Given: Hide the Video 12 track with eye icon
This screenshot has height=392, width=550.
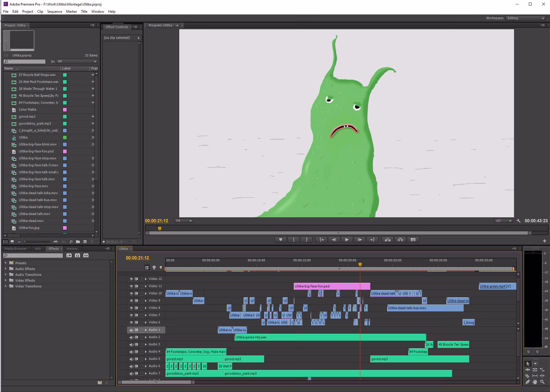Looking at the screenshot, I should click(131, 279).
